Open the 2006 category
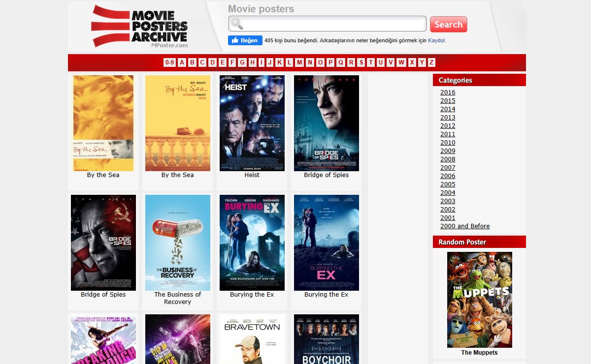This screenshot has height=364, width=591. (448, 176)
